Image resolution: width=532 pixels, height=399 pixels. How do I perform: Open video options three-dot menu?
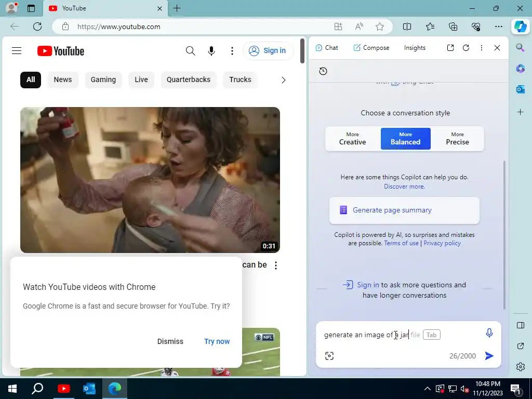tap(276, 265)
